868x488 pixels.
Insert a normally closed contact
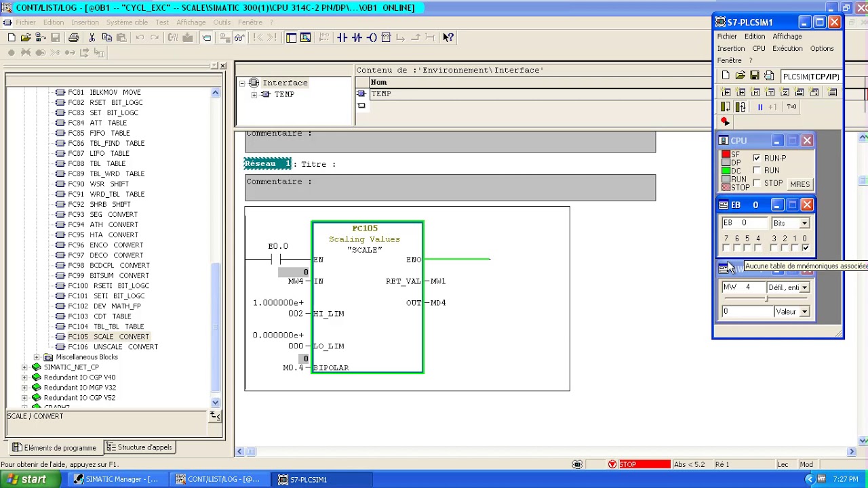[357, 38]
